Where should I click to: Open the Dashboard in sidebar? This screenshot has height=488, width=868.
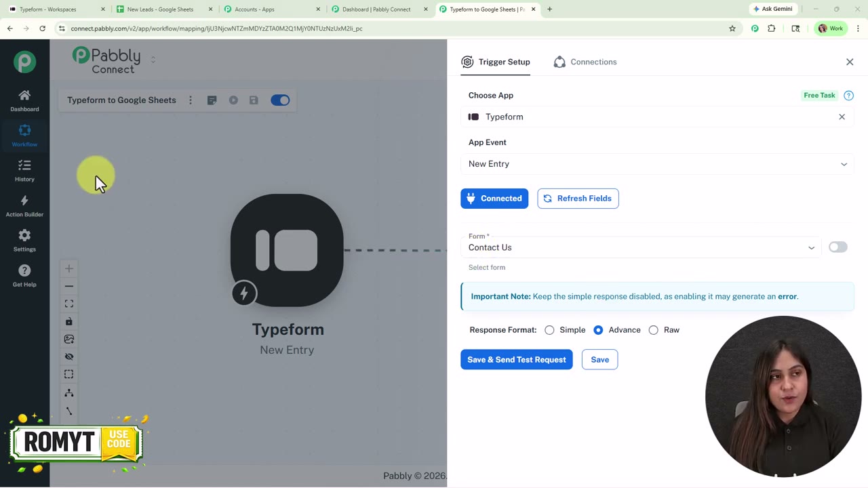tap(24, 101)
